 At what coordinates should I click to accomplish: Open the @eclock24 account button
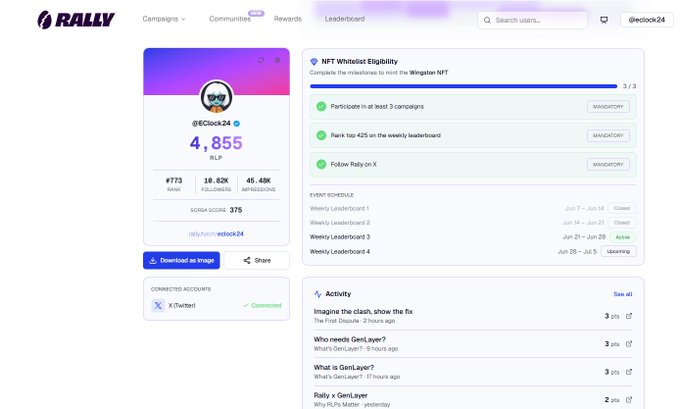click(647, 20)
